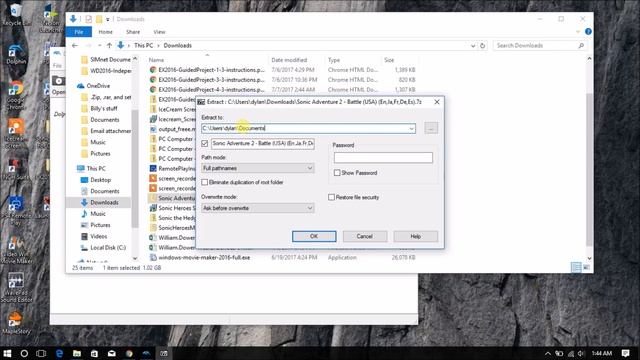This screenshot has height=360, width=640.
Task: Go up one folder level arrow
Action: [109, 46]
